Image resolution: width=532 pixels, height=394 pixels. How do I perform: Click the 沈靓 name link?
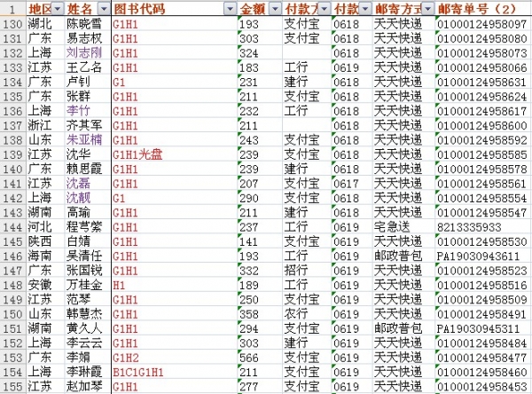point(78,197)
